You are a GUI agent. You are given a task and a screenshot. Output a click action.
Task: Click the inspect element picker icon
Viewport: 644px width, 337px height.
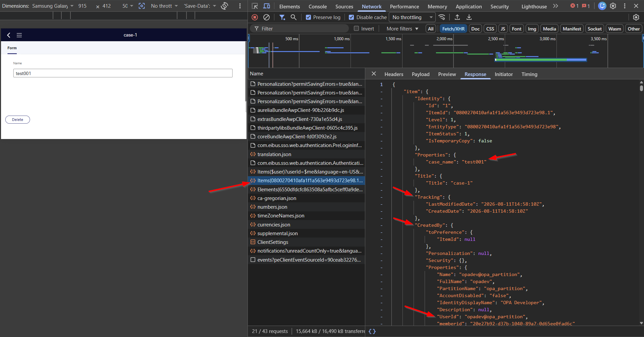(255, 6)
